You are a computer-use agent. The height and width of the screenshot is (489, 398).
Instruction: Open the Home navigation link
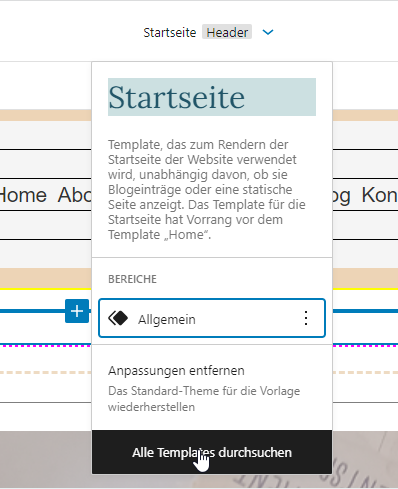coord(23,195)
